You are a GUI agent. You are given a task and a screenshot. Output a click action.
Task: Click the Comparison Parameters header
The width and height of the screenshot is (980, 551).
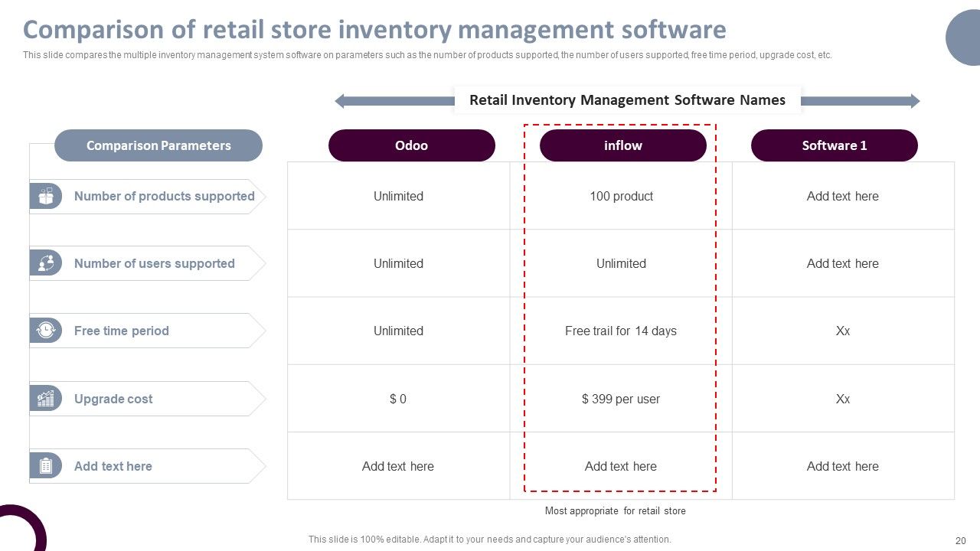(158, 145)
